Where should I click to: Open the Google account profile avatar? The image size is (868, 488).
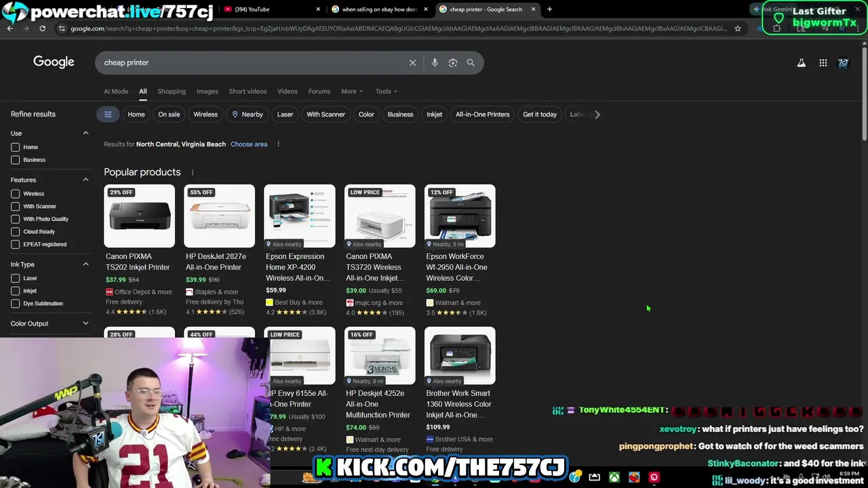pyautogui.click(x=843, y=63)
